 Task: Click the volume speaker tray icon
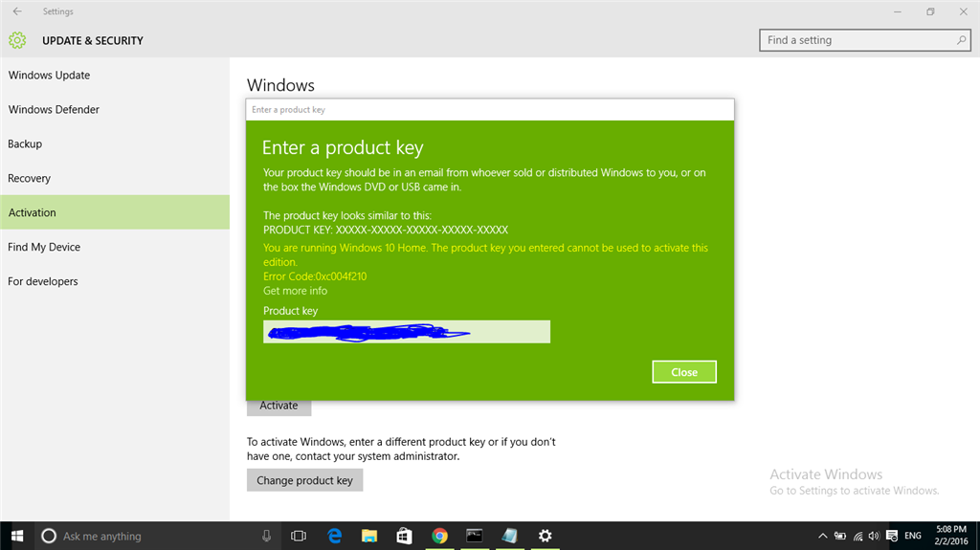[874, 536]
